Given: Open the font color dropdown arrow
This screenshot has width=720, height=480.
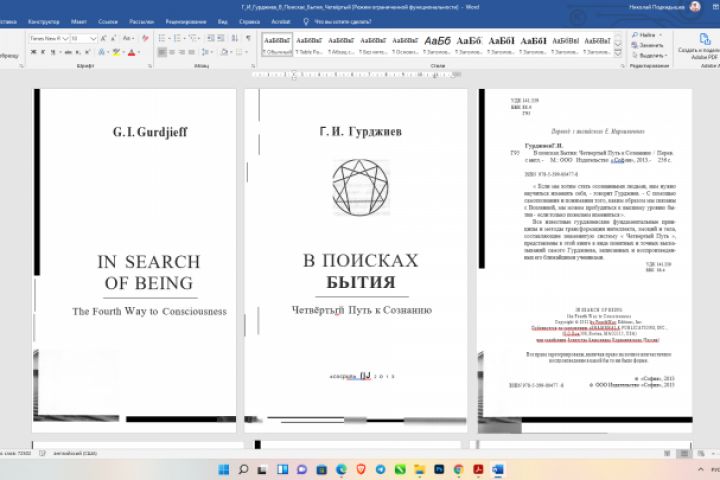Looking at the screenshot, I should pyautogui.click(x=139, y=52).
